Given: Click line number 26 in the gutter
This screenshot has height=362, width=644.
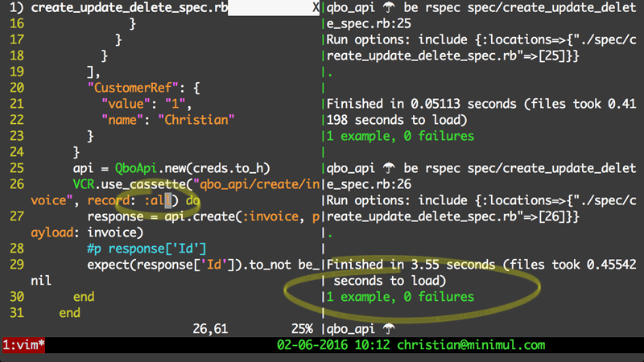Looking at the screenshot, I should click(17, 184).
